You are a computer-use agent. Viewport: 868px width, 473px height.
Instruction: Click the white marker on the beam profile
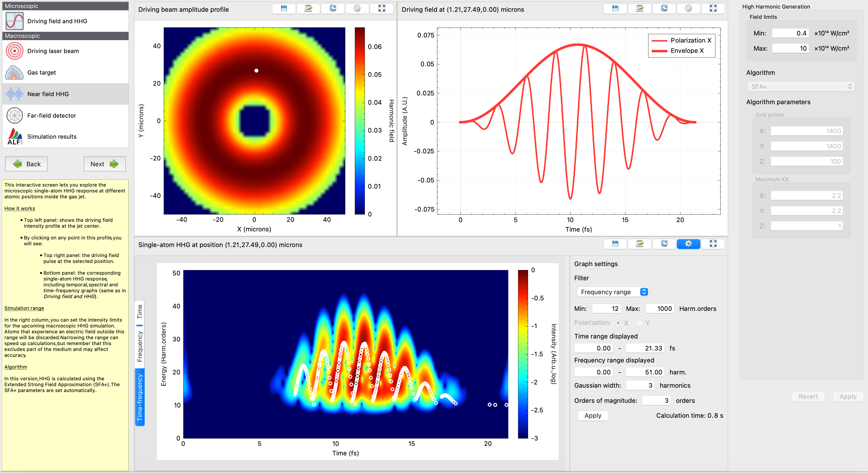click(x=256, y=70)
